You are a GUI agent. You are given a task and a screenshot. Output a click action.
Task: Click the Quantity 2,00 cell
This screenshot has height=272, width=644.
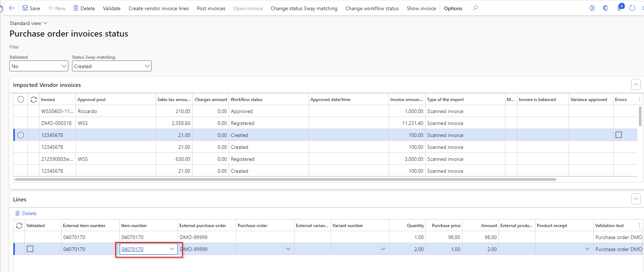tap(407, 249)
